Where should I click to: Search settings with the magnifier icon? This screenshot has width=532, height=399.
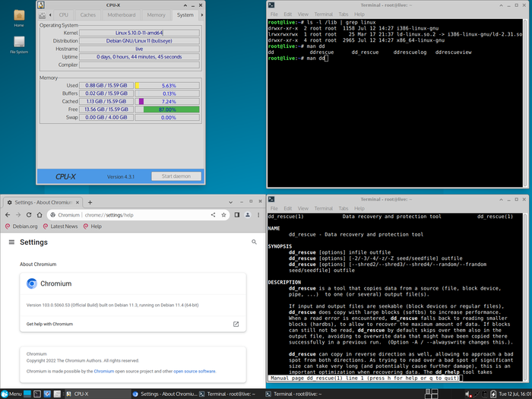pyautogui.click(x=254, y=242)
